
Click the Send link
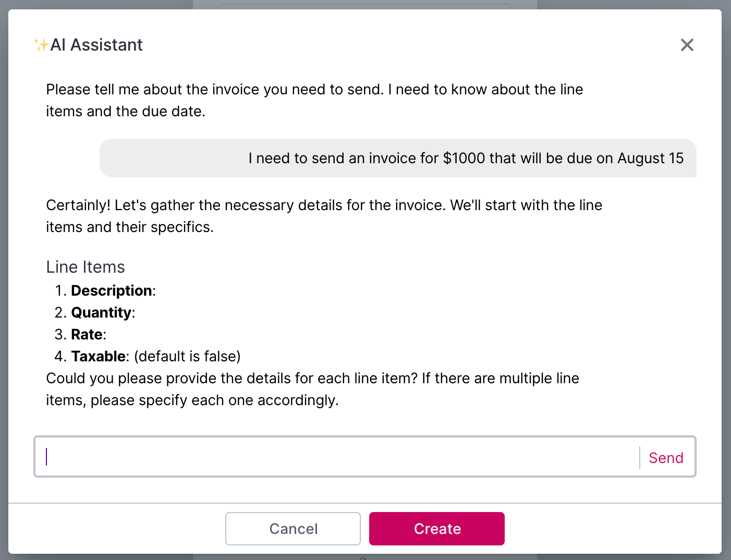(666, 457)
